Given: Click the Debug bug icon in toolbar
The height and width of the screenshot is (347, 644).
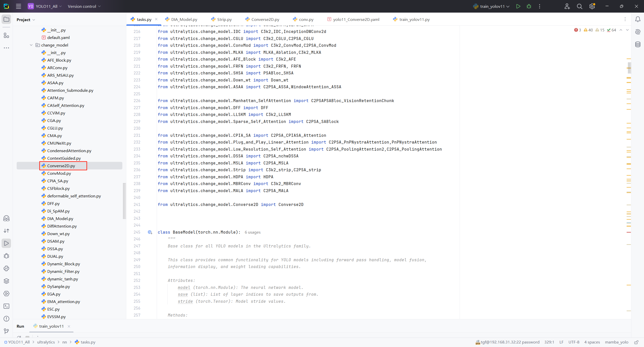Looking at the screenshot, I should click(x=529, y=6).
